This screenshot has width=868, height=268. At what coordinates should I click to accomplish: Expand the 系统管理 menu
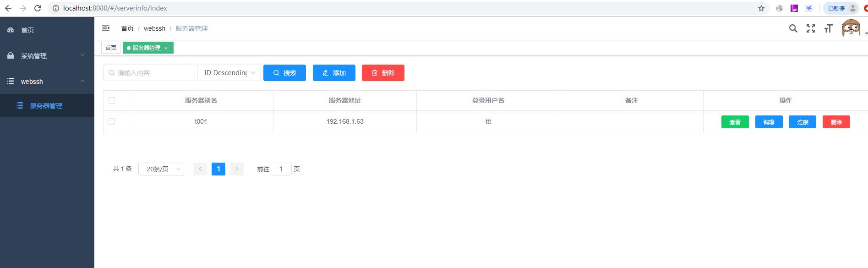(47, 55)
